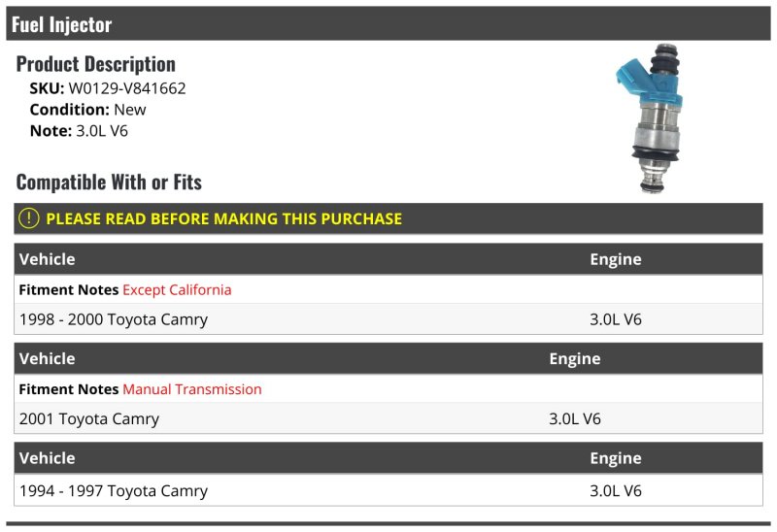Image resolution: width=777 pixels, height=532 pixels.
Task: Select the 1994 - 1997 Toyota Camry row
Action: click(388, 490)
